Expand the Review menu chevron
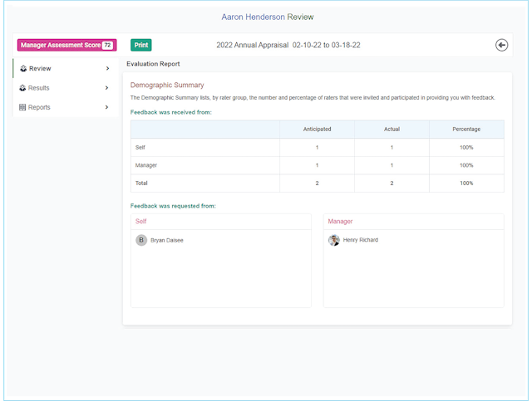532x401 pixels. coord(107,68)
